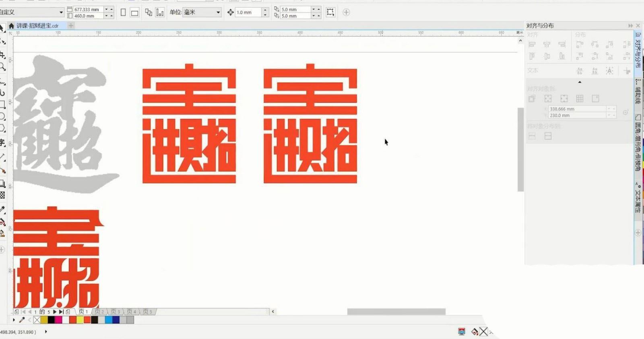Screen dimensions: 644x339
Task: Collapse alignment section with up triangle
Action: (580, 82)
